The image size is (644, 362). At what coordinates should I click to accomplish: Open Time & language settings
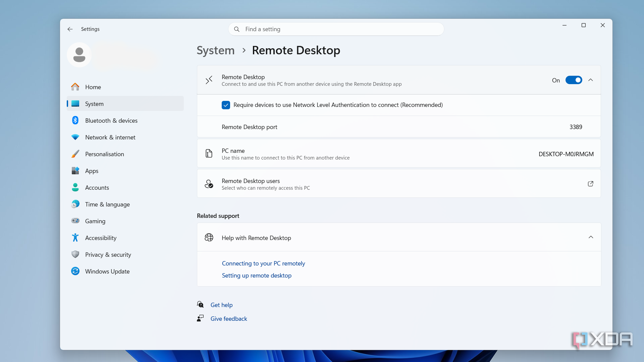click(x=125, y=204)
